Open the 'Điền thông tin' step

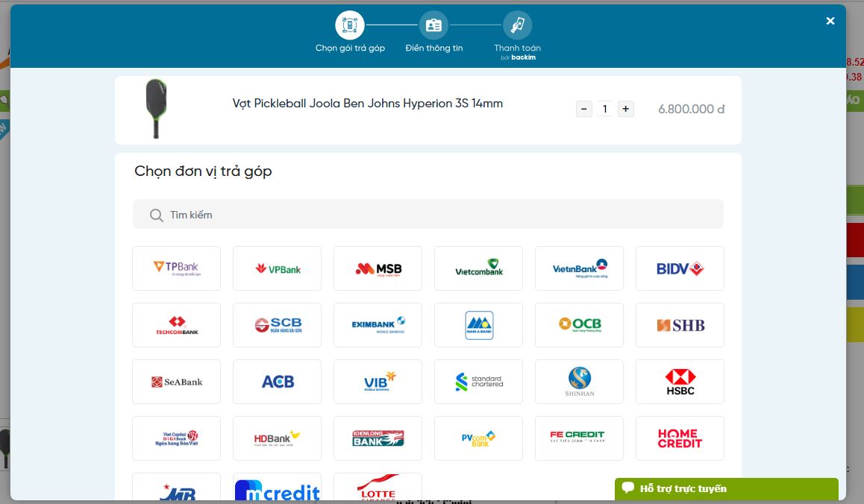[x=433, y=25]
